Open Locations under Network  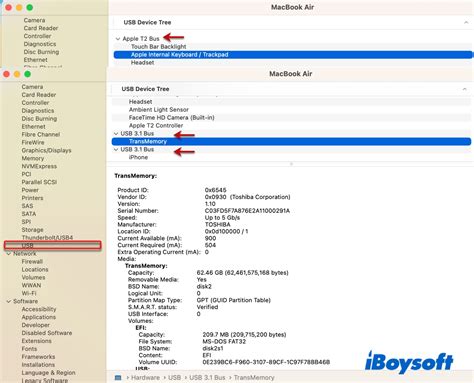tap(35, 270)
